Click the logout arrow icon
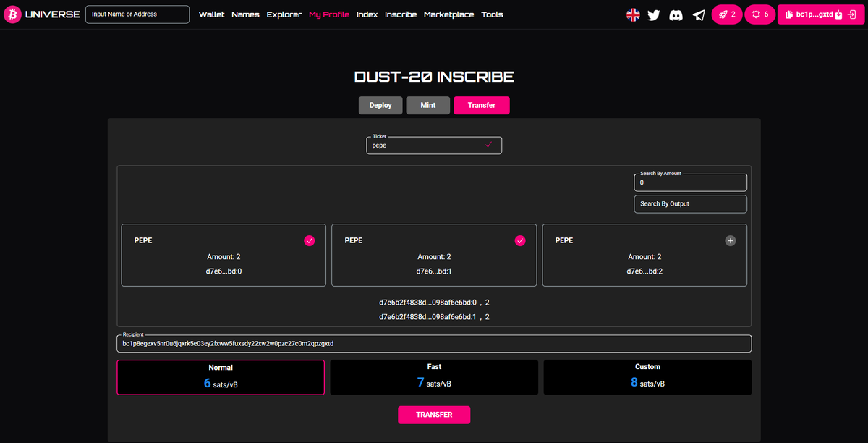This screenshot has height=443, width=868. pos(851,14)
